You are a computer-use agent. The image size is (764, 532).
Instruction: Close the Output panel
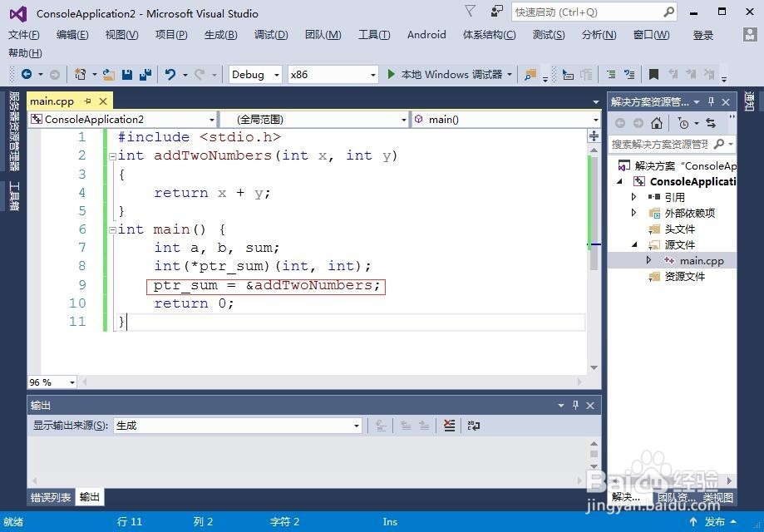(590, 405)
